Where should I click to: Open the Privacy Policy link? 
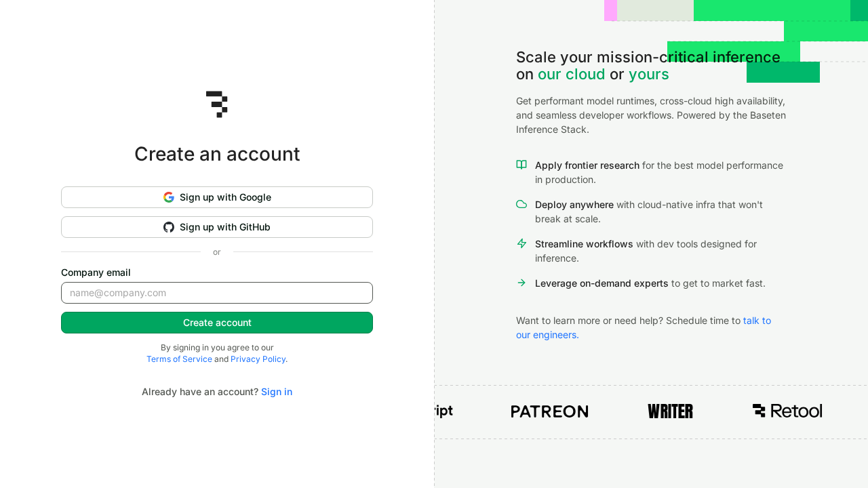tap(258, 359)
